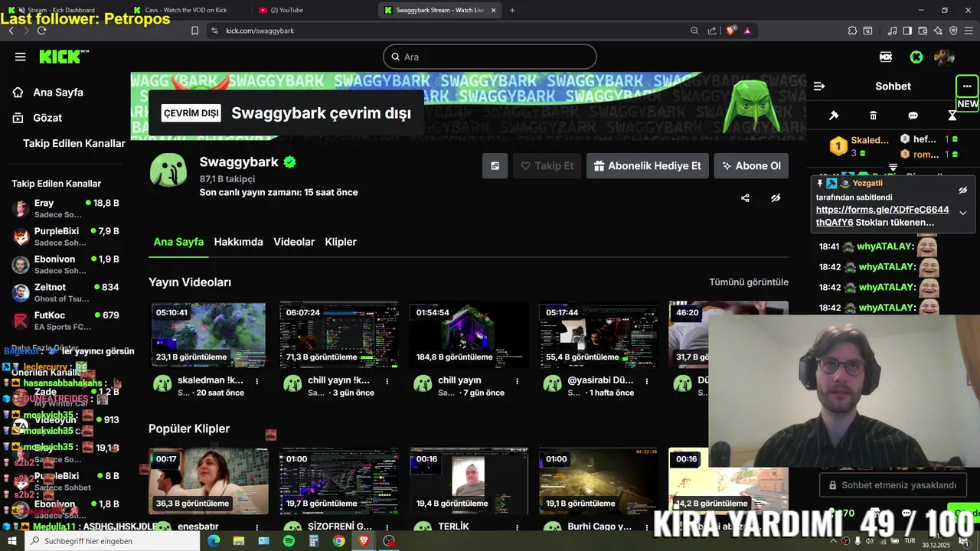The height and width of the screenshot is (551, 980).
Task: Open the forms.gle pinned link
Action: pos(882,216)
